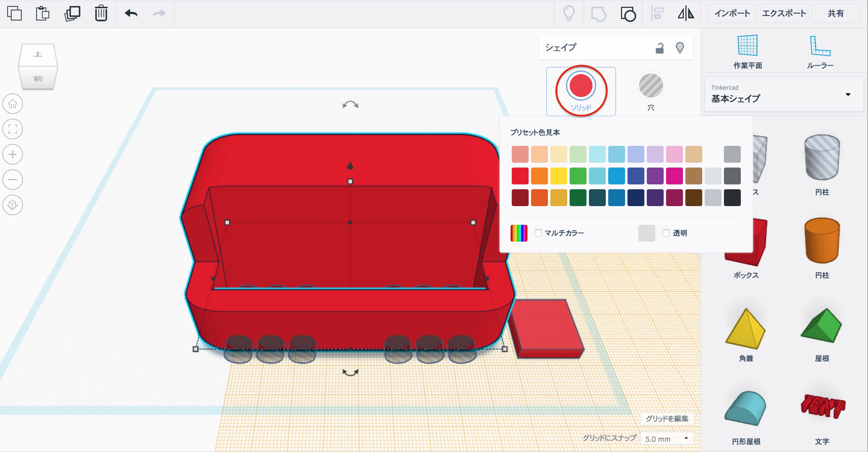Delete selection with trash icon
The width and height of the screenshot is (868, 452).
coord(101,14)
